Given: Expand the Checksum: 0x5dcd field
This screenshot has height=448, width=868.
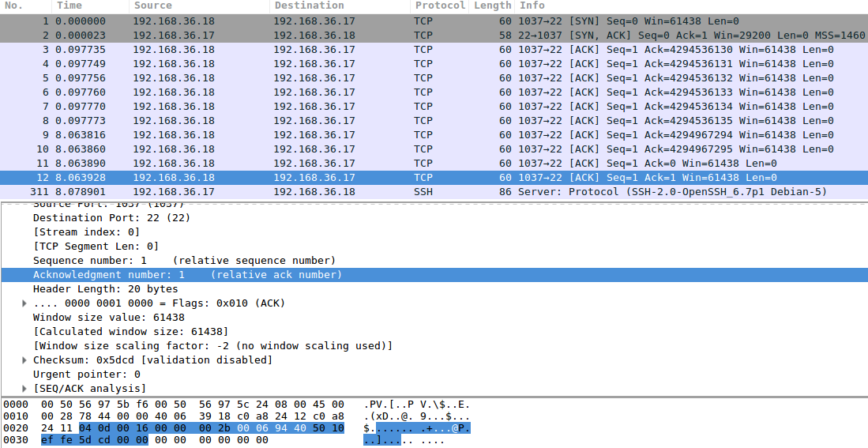Looking at the screenshot, I should (24, 360).
